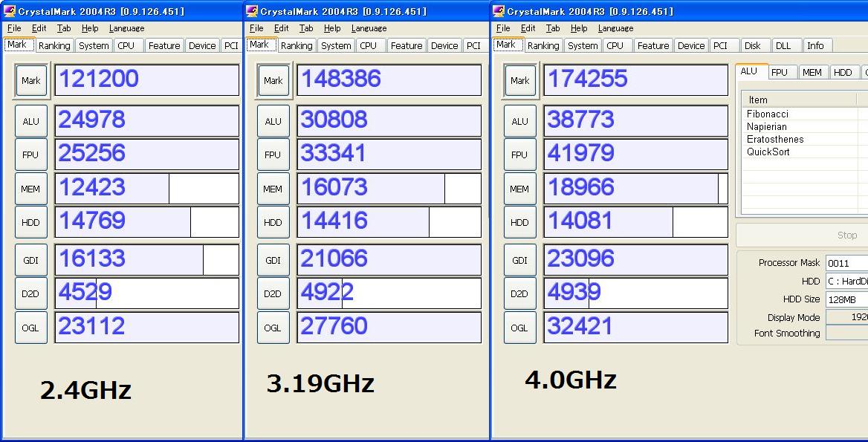Click the Display Mode field
This screenshot has width=868, height=442.
[x=846, y=317]
